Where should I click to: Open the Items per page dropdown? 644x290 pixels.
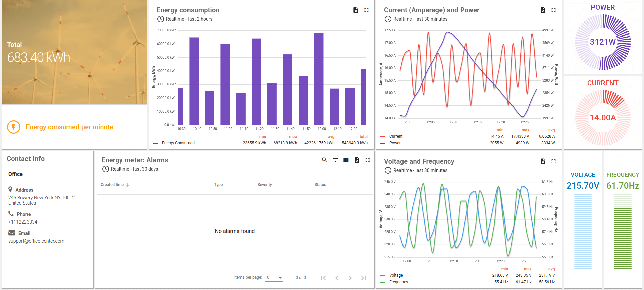point(274,278)
